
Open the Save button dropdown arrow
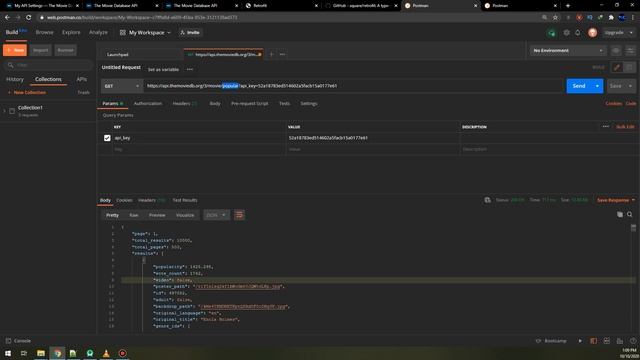point(631,86)
